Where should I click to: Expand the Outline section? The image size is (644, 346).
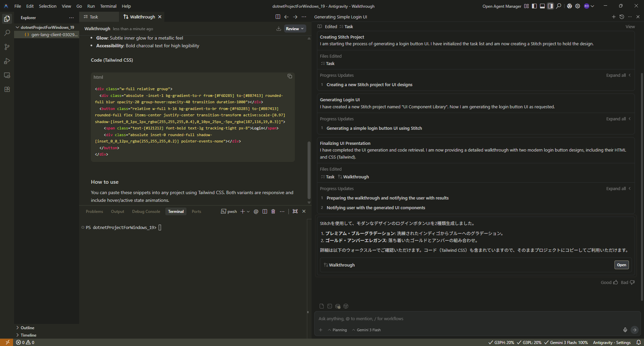(28, 328)
